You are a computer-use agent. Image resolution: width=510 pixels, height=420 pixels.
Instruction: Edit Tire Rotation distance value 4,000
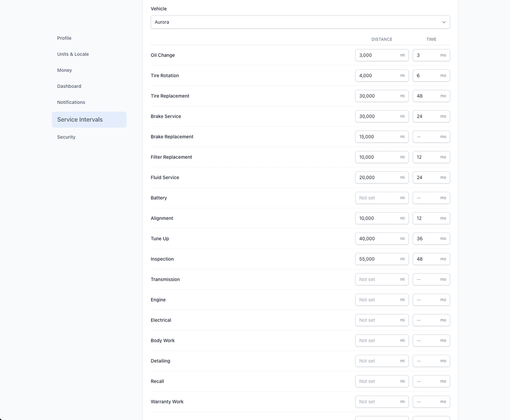[378, 76]
